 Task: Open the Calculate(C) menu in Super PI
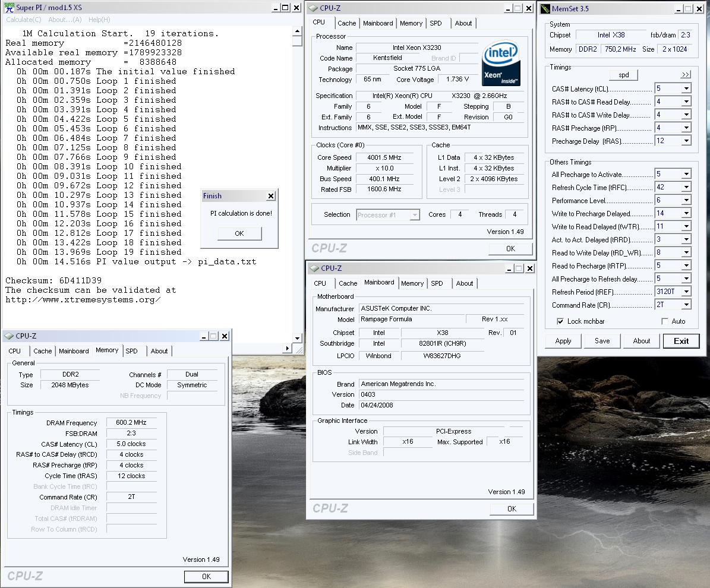(24, 20)
